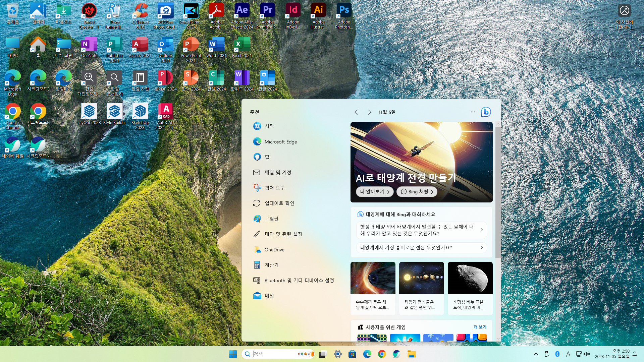Screen dimensions: 644x362
Task: Click the Bing chat icon in search panel
Action: 486,112
